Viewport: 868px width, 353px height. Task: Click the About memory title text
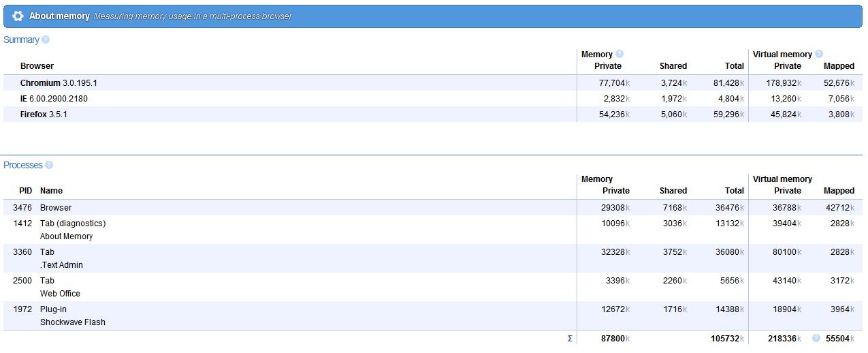59,16
